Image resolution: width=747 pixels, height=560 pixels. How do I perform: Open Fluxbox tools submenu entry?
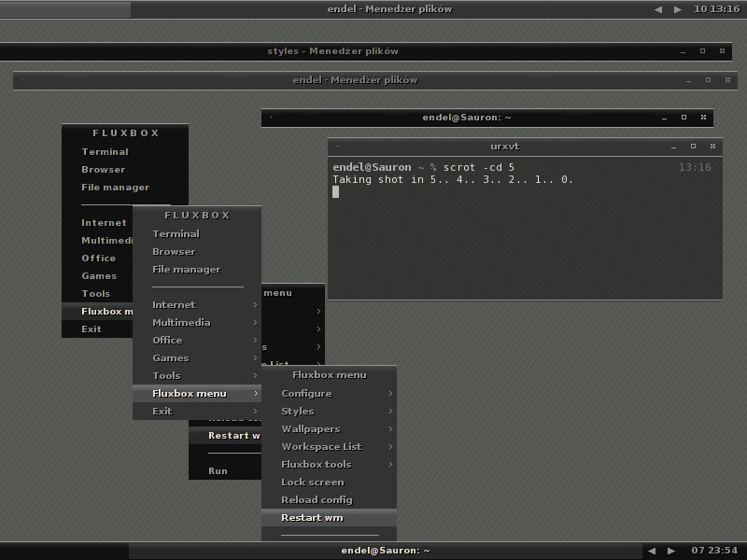(x=330, y=464)
